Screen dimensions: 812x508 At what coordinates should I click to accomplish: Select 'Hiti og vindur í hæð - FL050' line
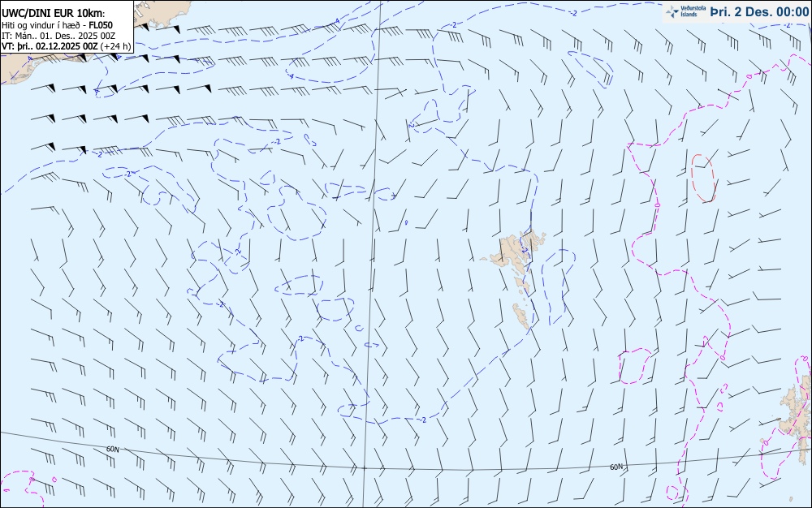(x=57, y=25)
